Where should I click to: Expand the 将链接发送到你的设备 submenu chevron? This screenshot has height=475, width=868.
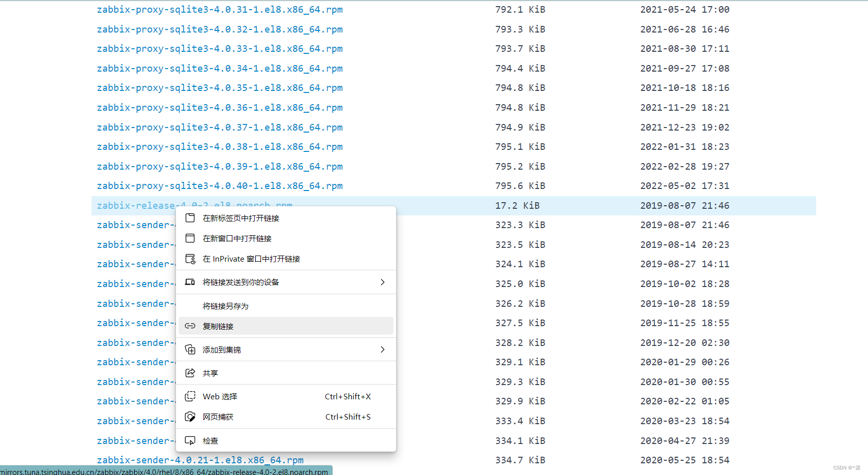(x=382, y=282)
